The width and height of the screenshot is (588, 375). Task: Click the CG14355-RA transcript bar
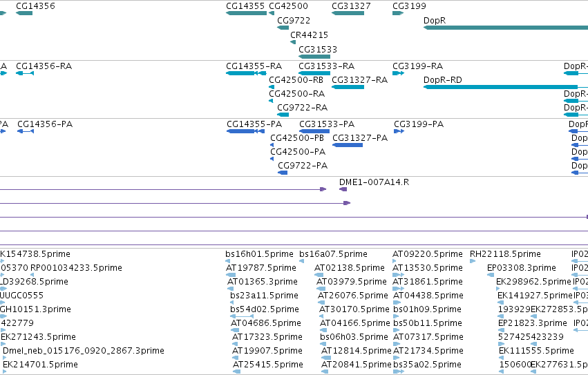(x=246, y=73)
